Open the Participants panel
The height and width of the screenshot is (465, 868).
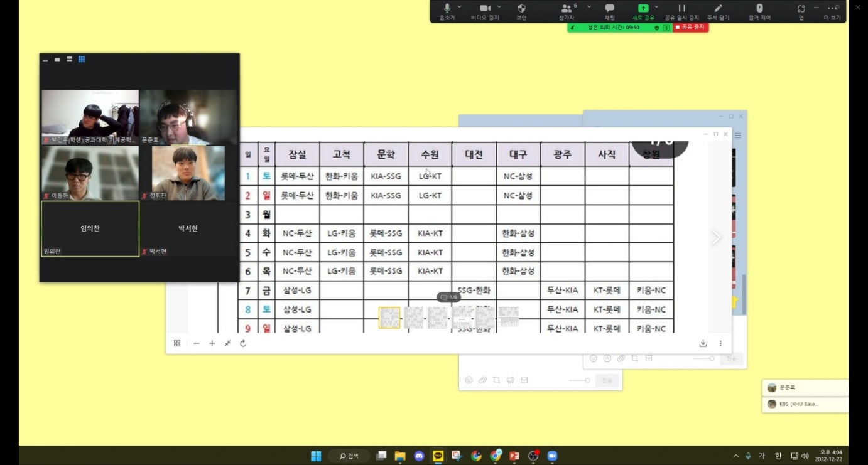[567, 11]
